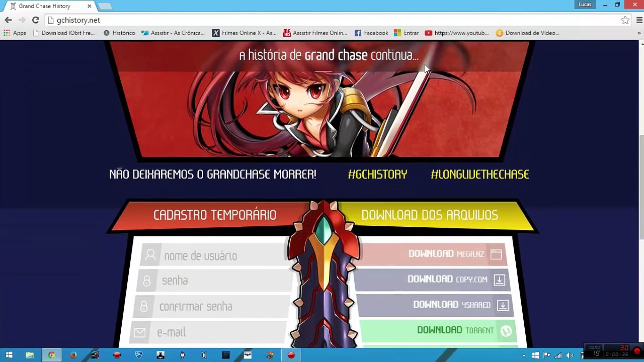Viewport: 644px width, 362px height.
Task: Click the e-mail field
Action: click(208, 332)
